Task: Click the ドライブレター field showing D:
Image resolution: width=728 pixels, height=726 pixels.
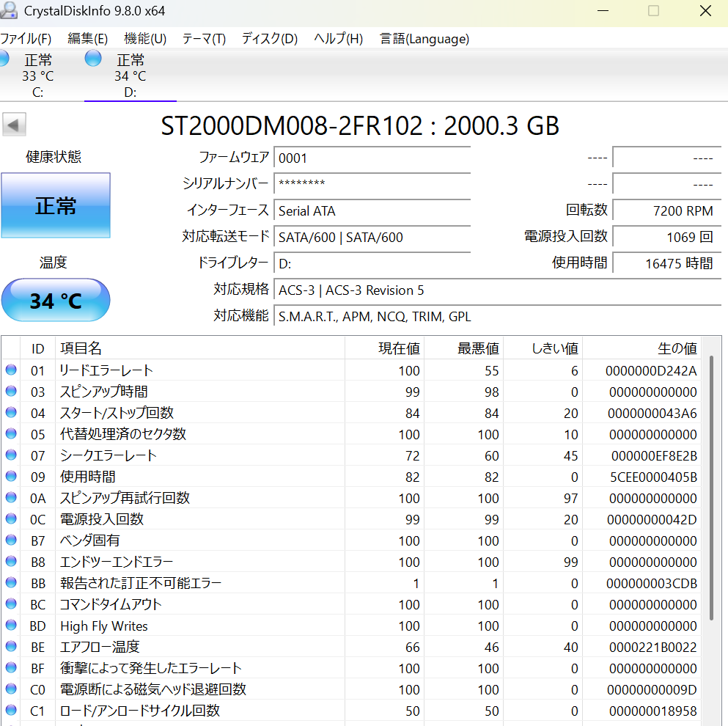Action: (372, 263)
